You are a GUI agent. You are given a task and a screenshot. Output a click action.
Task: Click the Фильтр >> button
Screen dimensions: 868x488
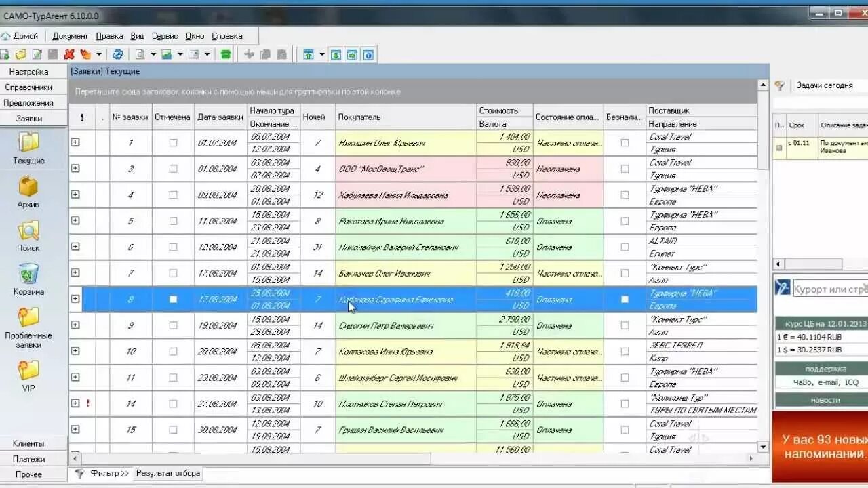coord(102,474)
